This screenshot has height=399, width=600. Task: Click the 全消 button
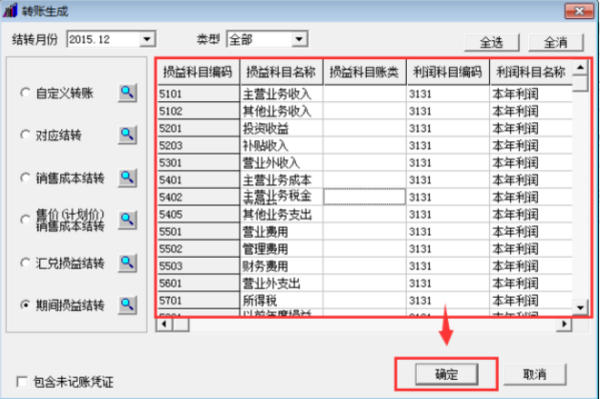(x=556, y=42)
